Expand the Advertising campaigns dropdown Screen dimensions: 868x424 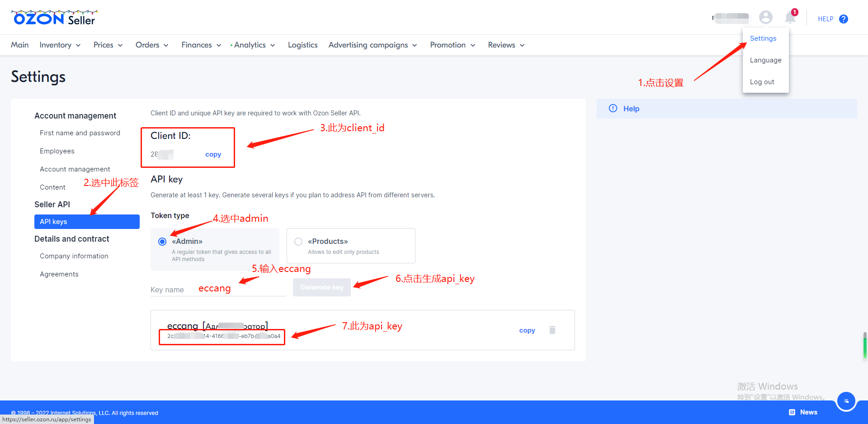pos(373,45)
